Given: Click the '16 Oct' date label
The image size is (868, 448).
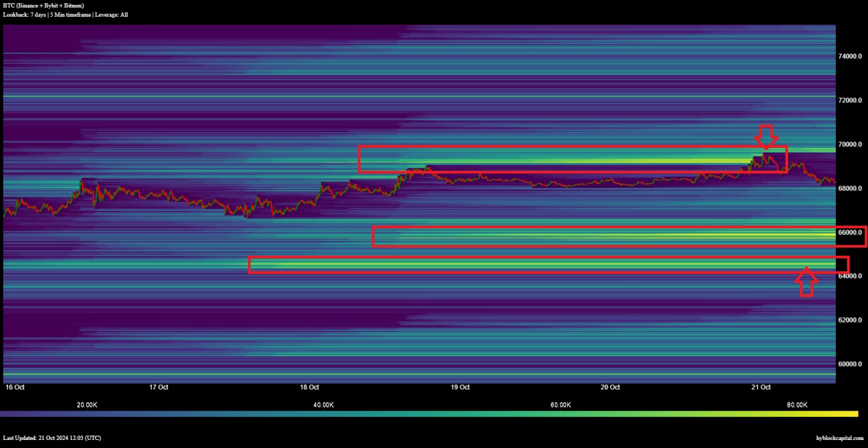Looking at the screenshot, I should click(14, 387).
